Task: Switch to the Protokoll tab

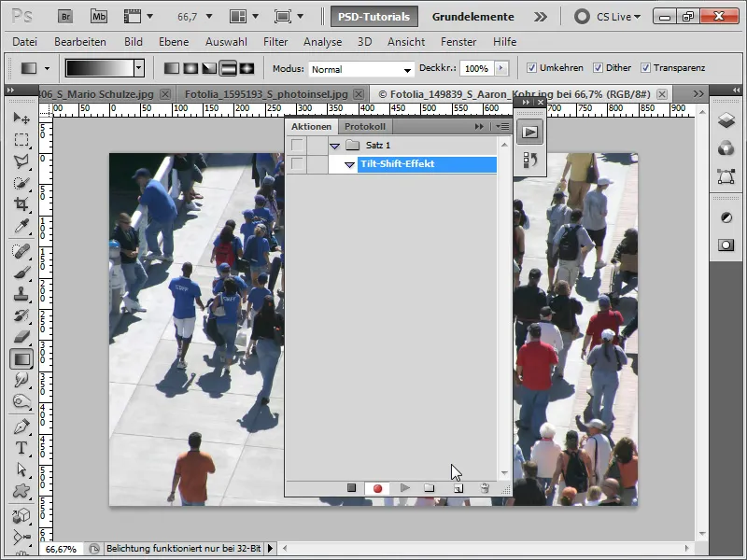Action: pos(365,127)
